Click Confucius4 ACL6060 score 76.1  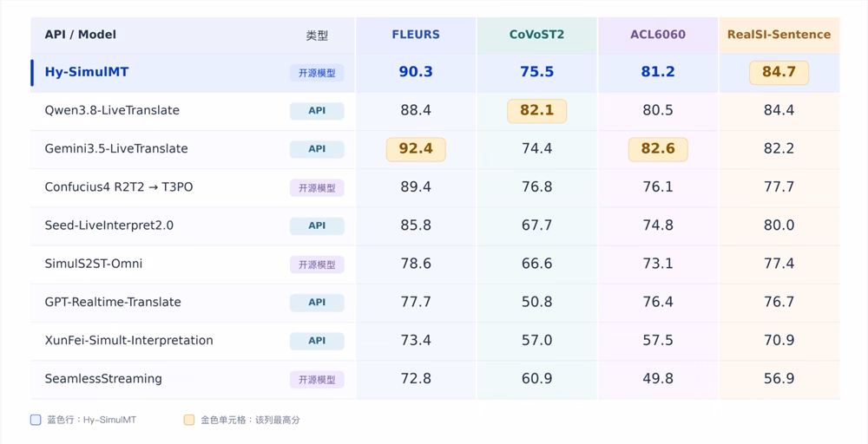pyautogui.click(x=658, y=187)
